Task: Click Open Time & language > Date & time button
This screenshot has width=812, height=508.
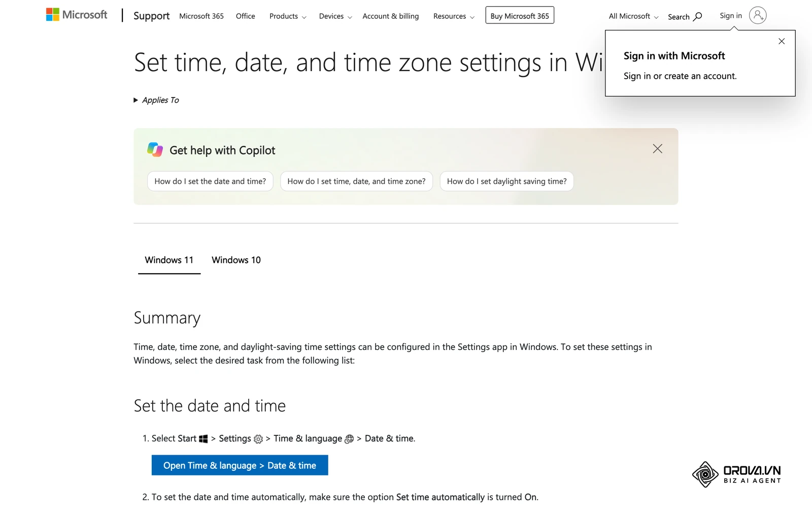Action: [240, 465]
